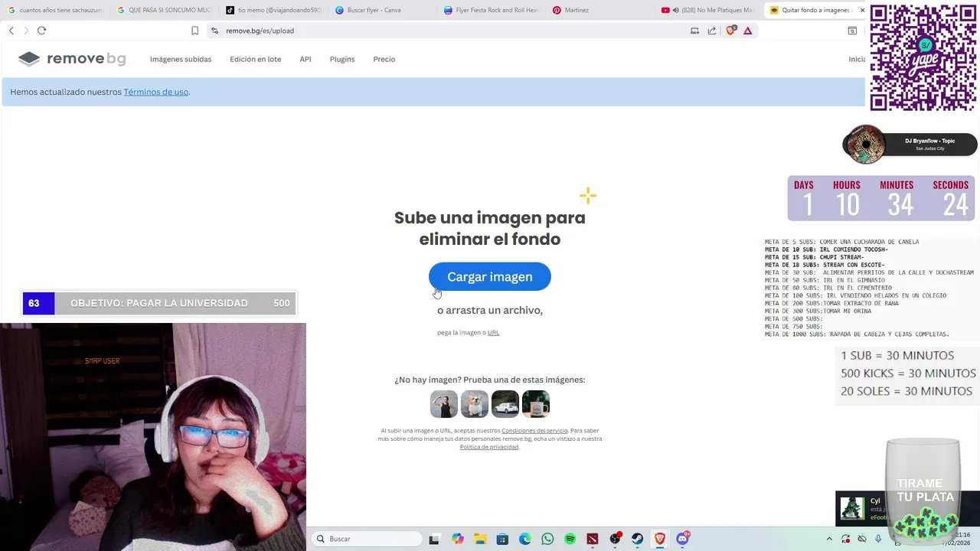The width and height of the screenshot is (980, 551).
Task: Open 'Política de privacidad' link
Action: (x=488, y=447)
